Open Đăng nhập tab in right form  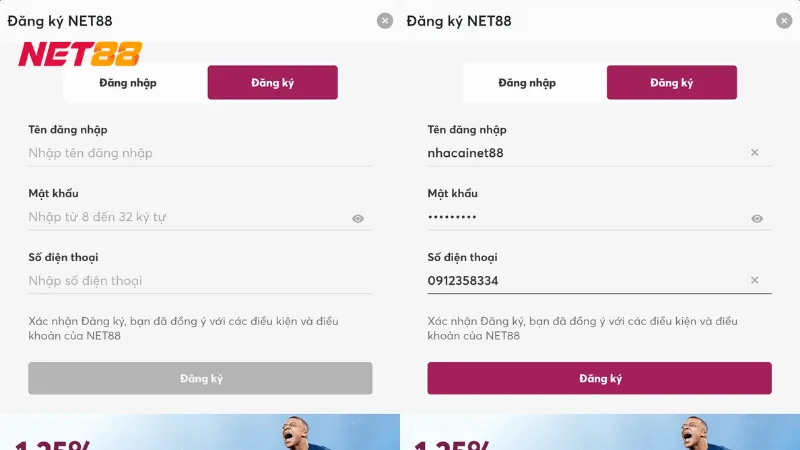click(527, 83)
